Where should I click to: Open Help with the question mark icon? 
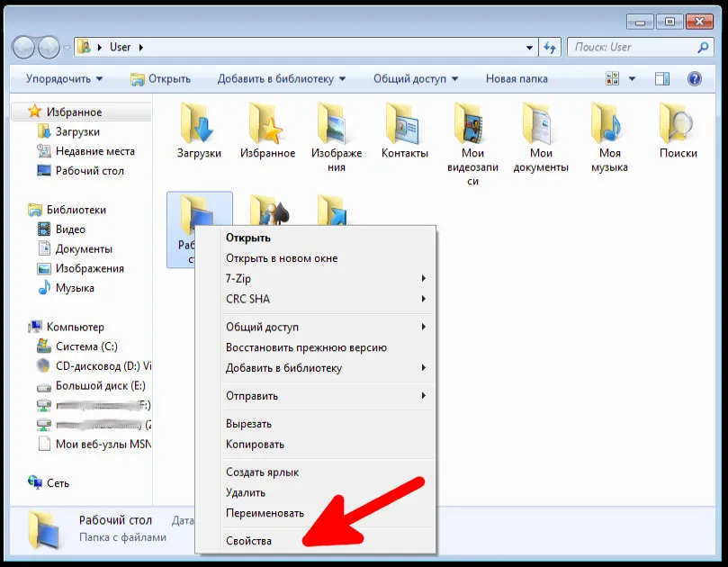pos(694,78)
